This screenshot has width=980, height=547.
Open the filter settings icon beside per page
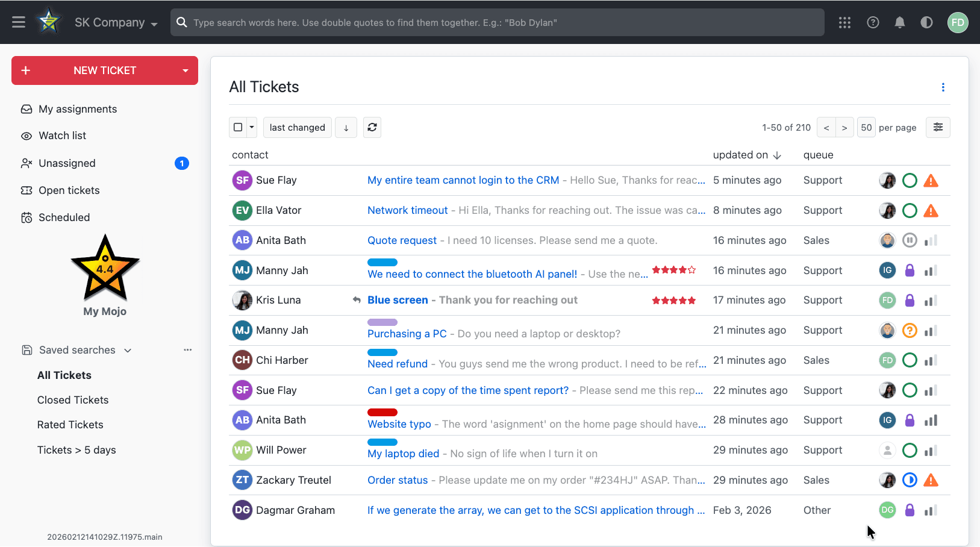pyautogui.click(x=938, y=127)
